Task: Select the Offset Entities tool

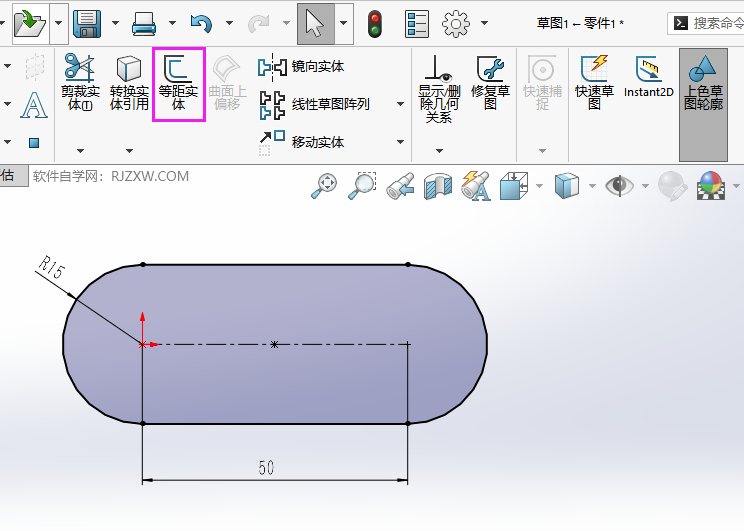Action: click(x=178, y=84)
